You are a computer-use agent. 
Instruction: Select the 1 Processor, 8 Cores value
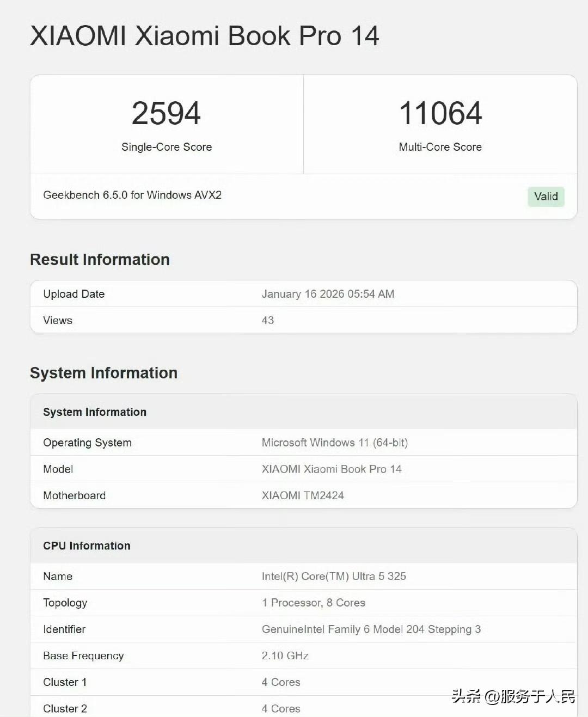point(314,603)
